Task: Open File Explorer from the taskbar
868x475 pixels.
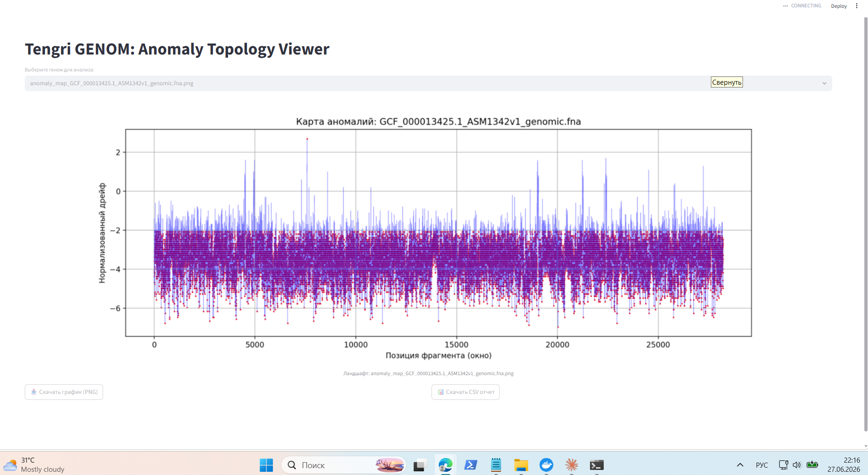Action: (521, 465)
